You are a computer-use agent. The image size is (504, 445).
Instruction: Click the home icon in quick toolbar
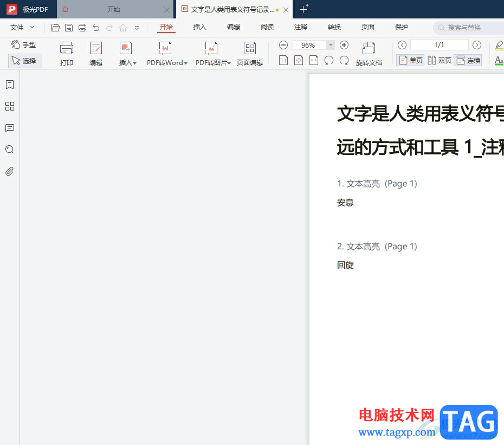point(123,28)
